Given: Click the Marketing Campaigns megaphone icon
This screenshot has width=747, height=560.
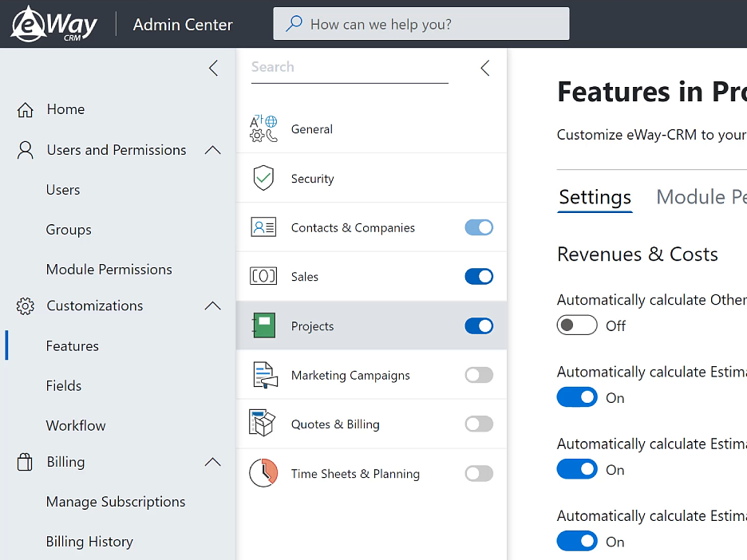Looking at the screenshot, I should (x=265, y=375).
